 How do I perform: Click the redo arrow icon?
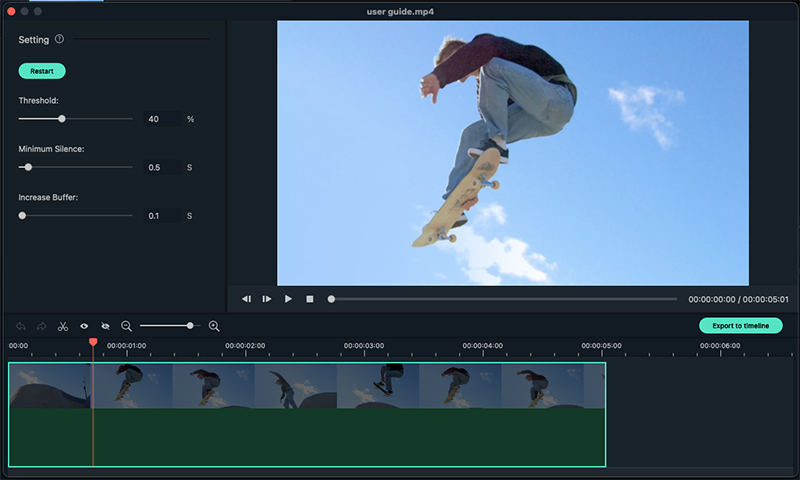(41, 326)
